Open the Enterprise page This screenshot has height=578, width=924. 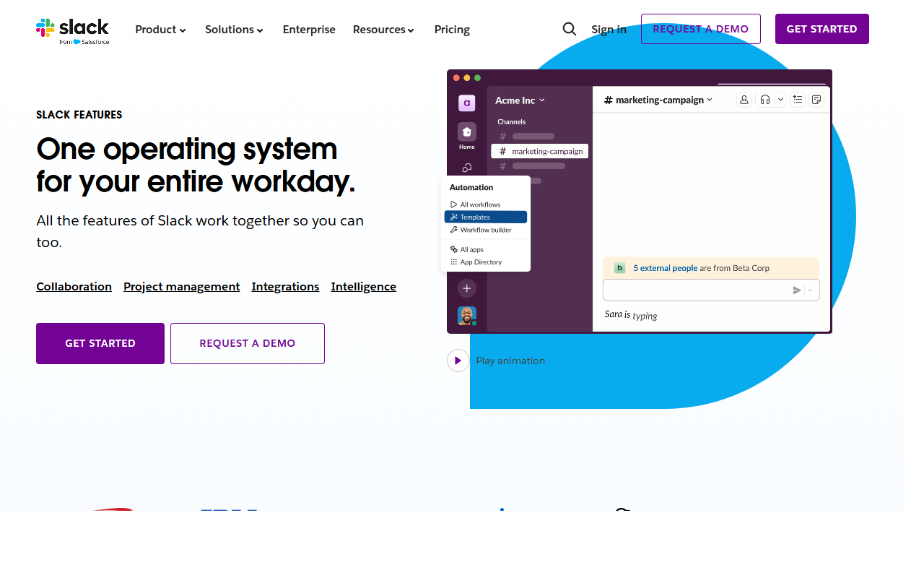[x=309, y=30]
